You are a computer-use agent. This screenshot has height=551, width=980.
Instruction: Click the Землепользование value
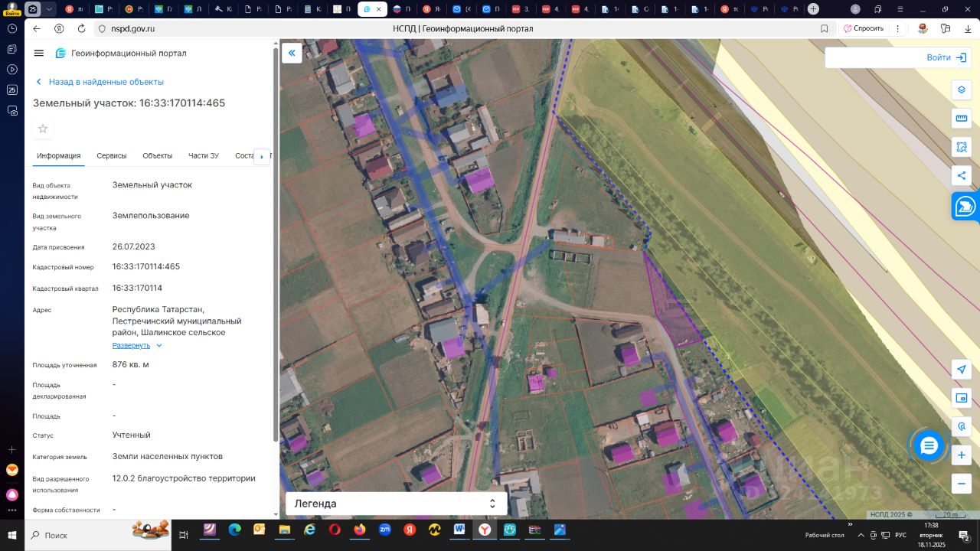[x=151, y=215]
